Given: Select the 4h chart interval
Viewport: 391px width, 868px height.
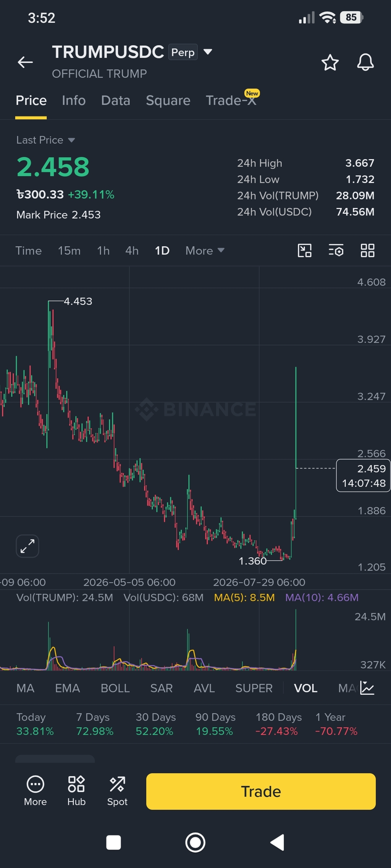Looking at the screenshot, I should point(132,250).
